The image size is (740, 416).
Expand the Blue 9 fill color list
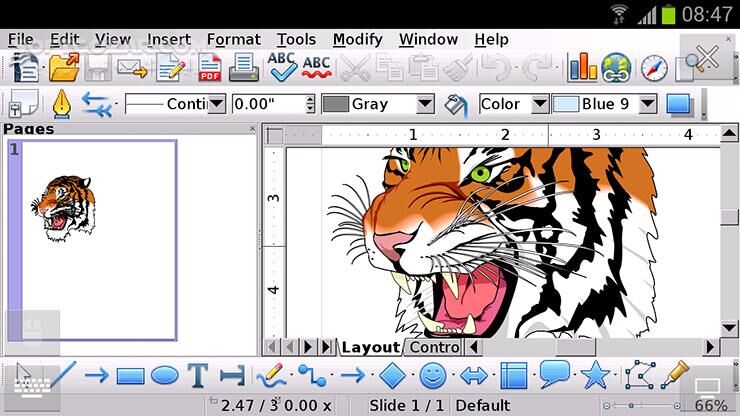647,104
